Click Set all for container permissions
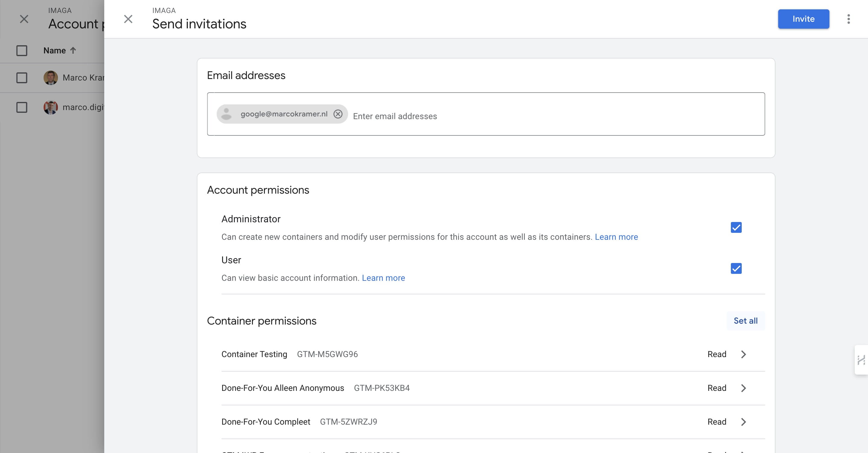 [745, 321]
